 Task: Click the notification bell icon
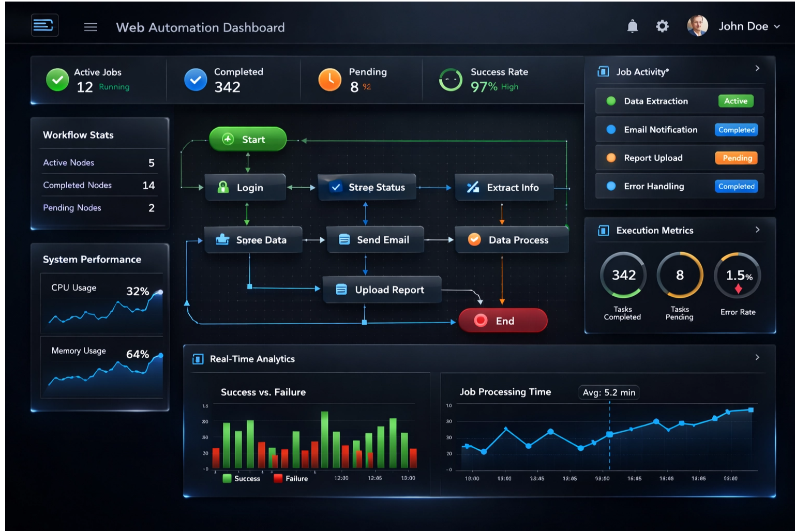point(632,26)
